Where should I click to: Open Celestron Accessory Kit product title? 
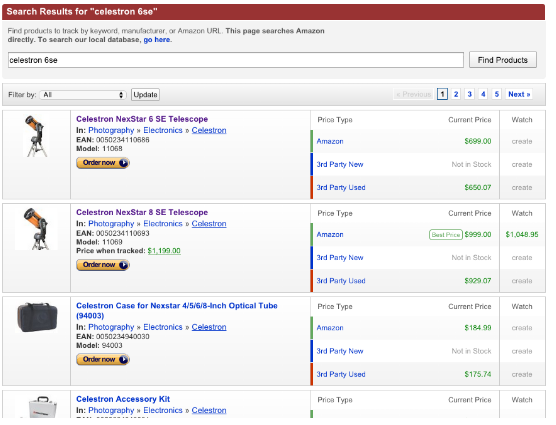123,399
